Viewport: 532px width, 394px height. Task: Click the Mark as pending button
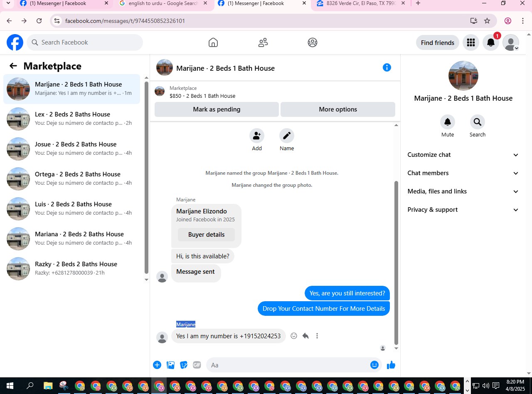tap(217, 109)
